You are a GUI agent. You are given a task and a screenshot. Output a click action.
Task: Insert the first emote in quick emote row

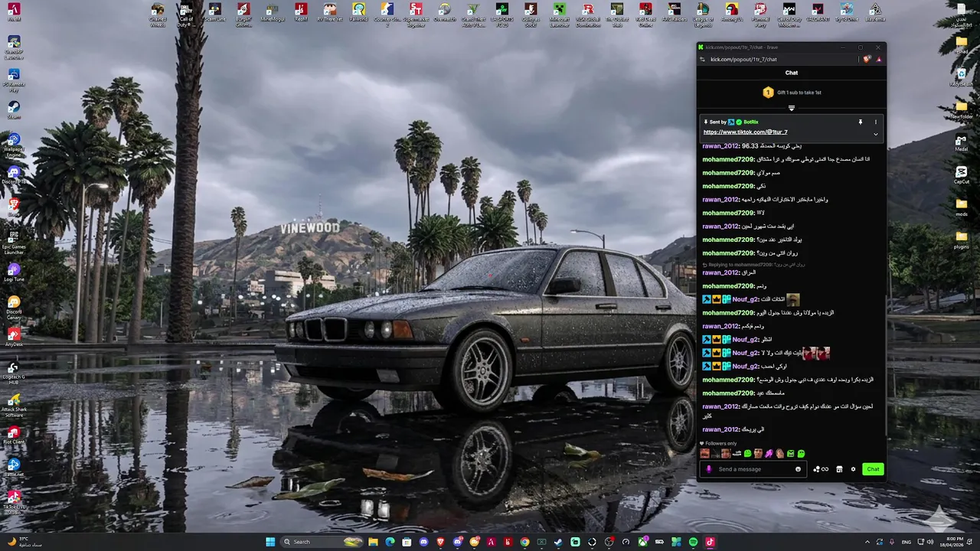point(705,454)
